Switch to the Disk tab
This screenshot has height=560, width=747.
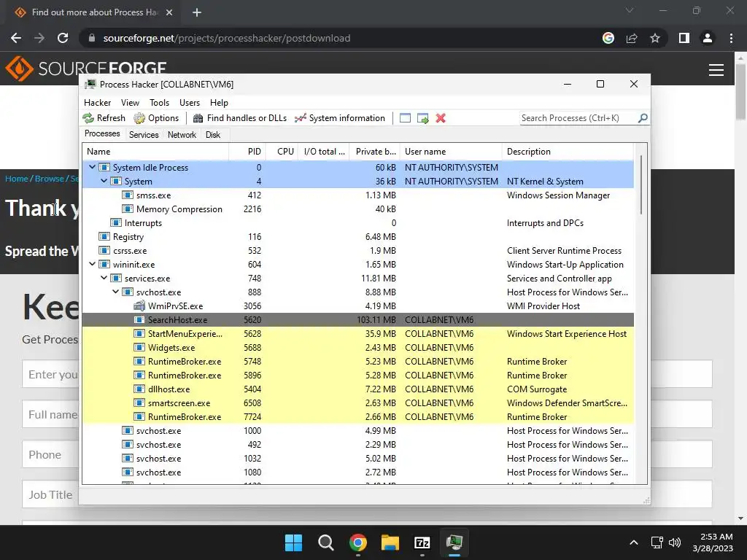pos(213,135)
